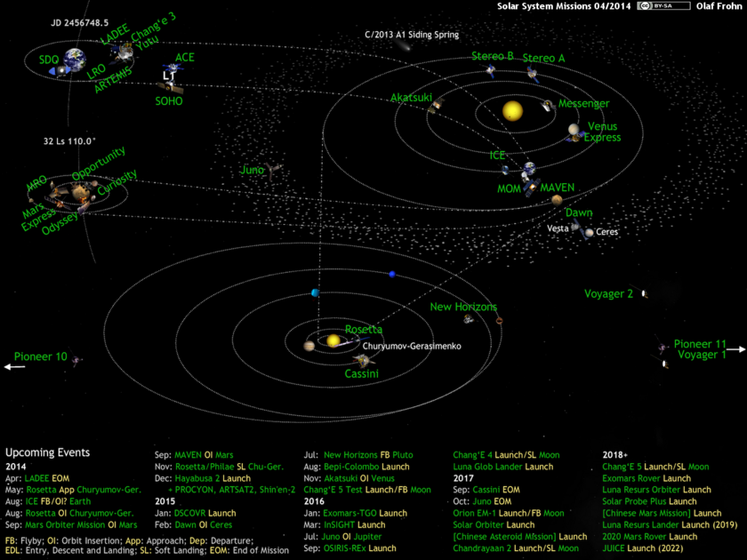Select the Cassini spacecraft icon
Screen dimensions: 747x560
pos(363,362)
